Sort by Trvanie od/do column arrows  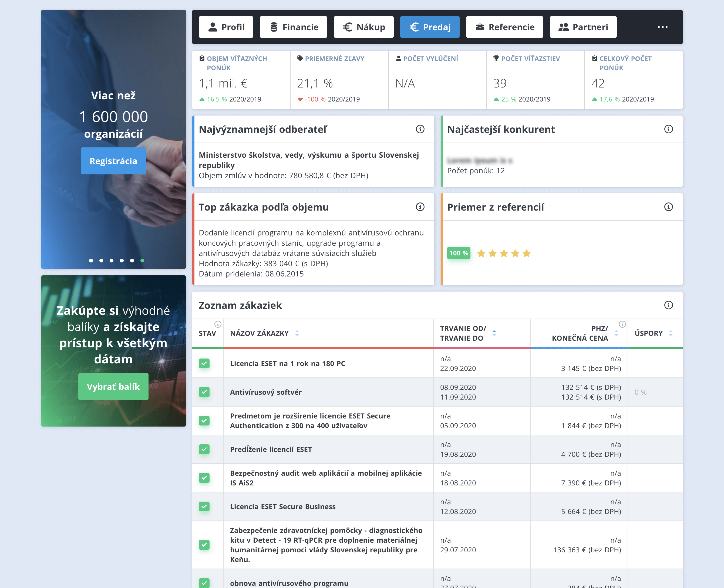tap(494, 333)
